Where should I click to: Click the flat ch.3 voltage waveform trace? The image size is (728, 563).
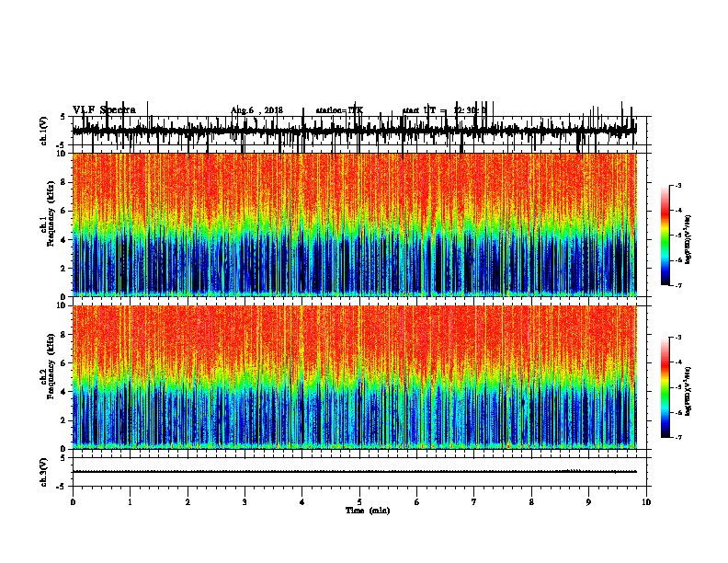pyautogui.click(x=354, y=472)
